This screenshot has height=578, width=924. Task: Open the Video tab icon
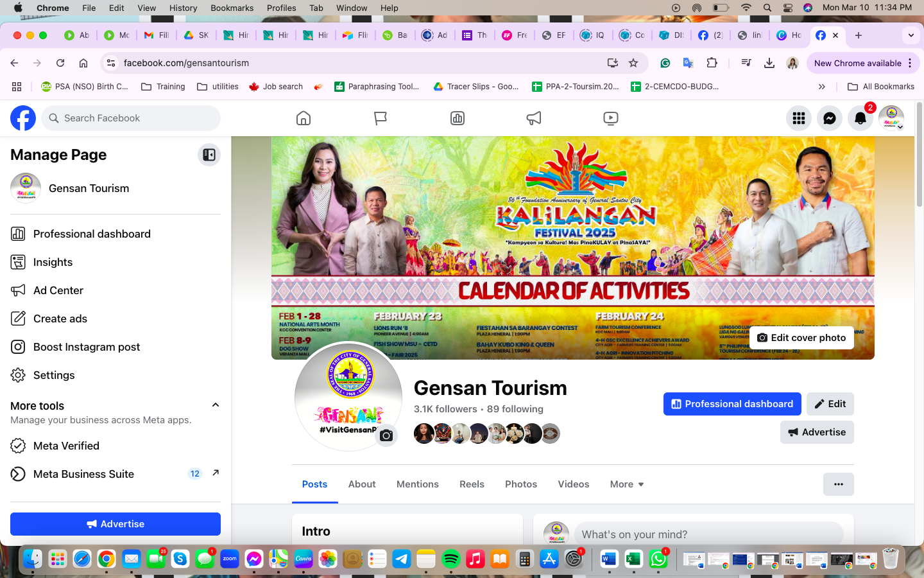point(611,118)
